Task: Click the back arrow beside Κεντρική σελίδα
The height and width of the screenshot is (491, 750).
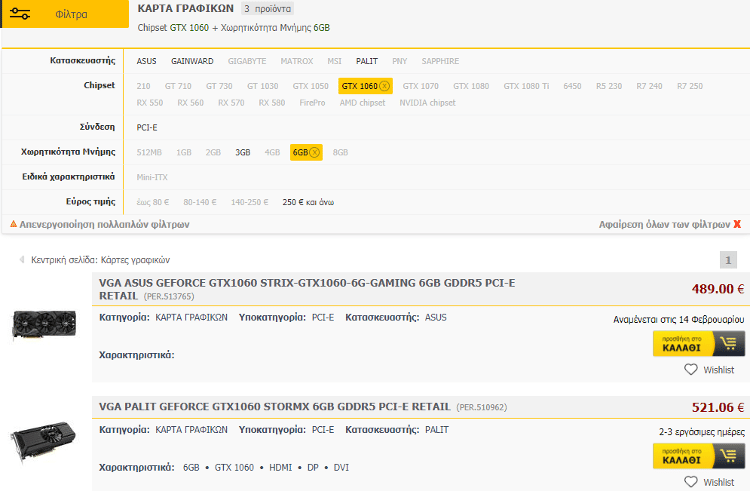Action: click(x=21, y=260)
